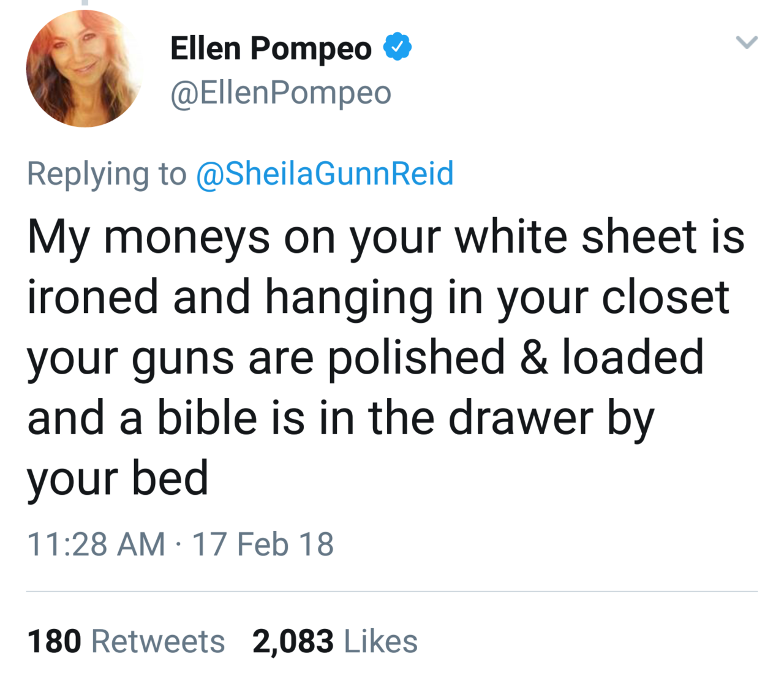The height and width of the screenshot is (678, 784).
Task: Click the blue verified badge
Action: coord(398,47)
